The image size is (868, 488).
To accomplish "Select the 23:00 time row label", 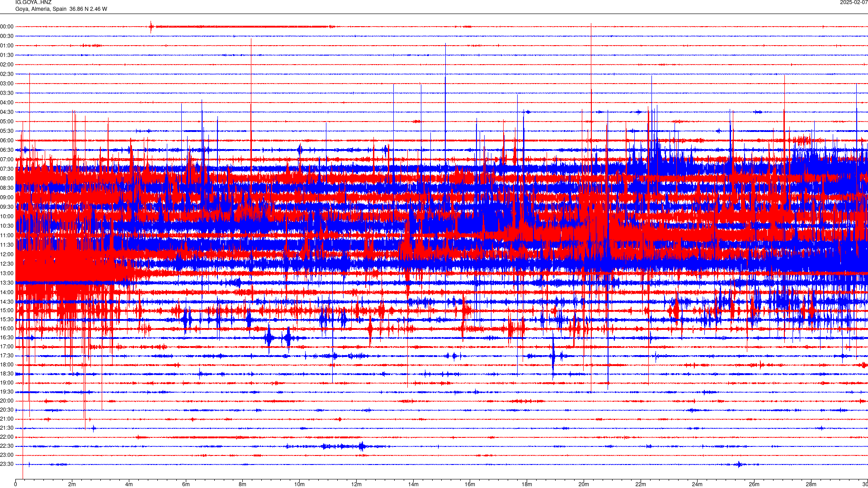I will coord(7,455).
